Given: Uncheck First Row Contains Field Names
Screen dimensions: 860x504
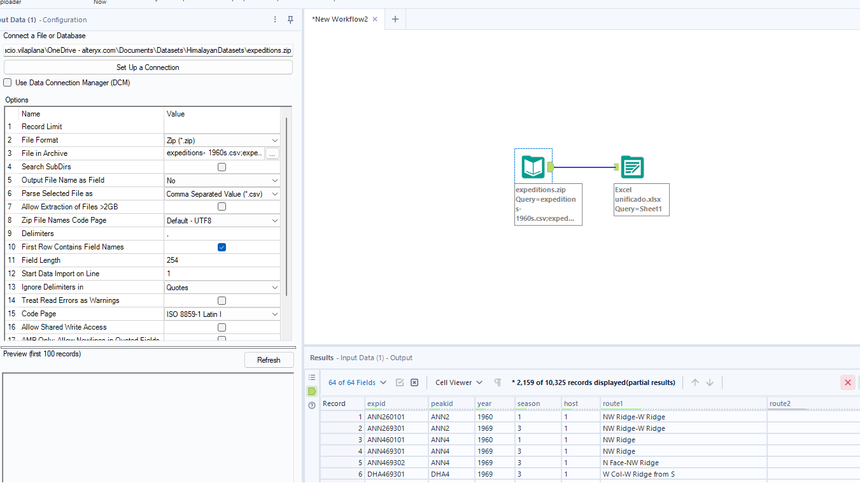Looking at the screenshot, I should pyautogui.click(x=222, y=247).
